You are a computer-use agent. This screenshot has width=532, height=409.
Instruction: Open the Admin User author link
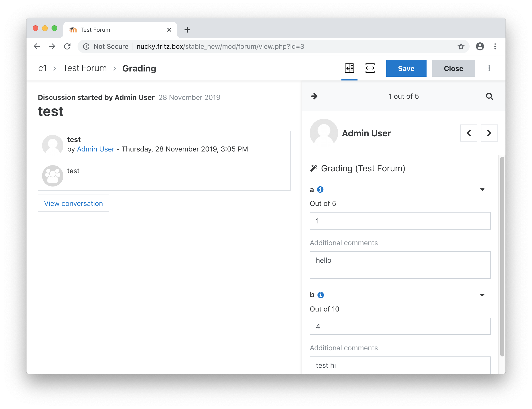point(96,149)
